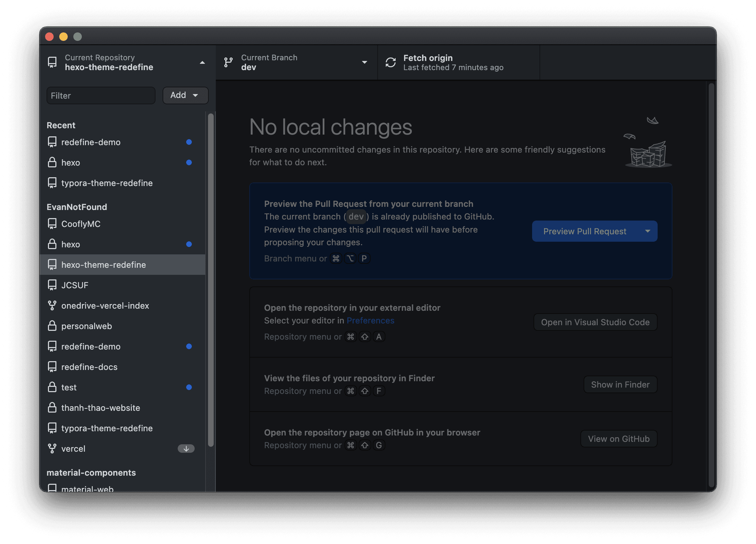The image size is (756, 544).
Task: Collapse the Current Repository panel using its chevron
Action: click(202, 62)
